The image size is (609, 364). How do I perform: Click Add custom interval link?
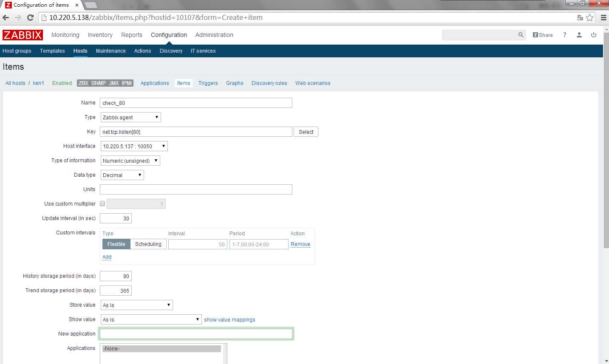(x=107, y=257)
